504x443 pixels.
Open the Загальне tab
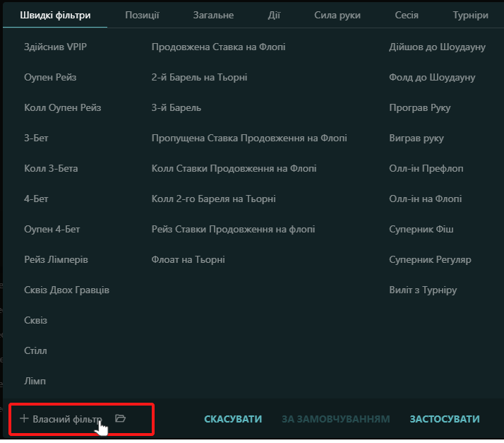point(213,15)
